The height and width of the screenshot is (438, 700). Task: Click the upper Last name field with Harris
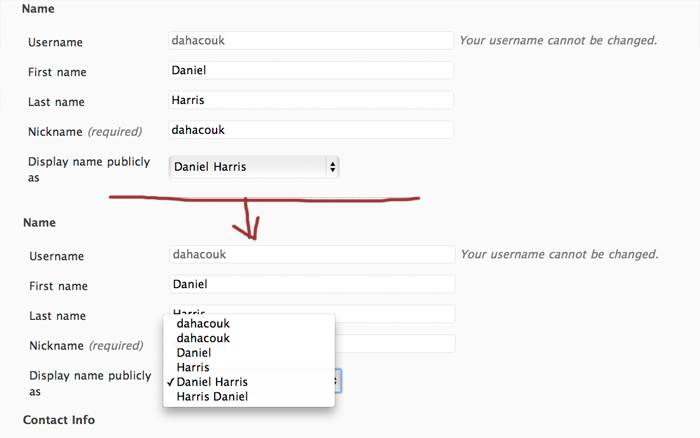[x=311, y=100]
